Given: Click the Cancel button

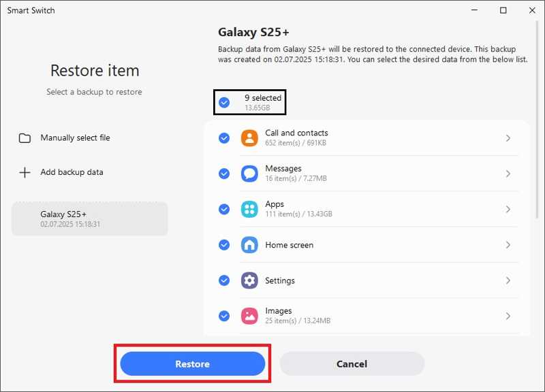Looking at the screenshot, I should click(x=352, y=364).
